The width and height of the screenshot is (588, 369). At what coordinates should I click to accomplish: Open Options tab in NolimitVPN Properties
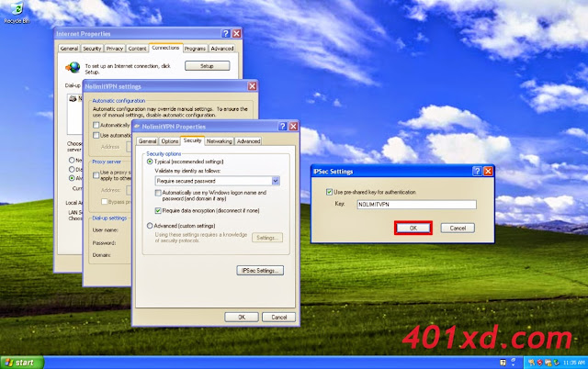[169, 141]
